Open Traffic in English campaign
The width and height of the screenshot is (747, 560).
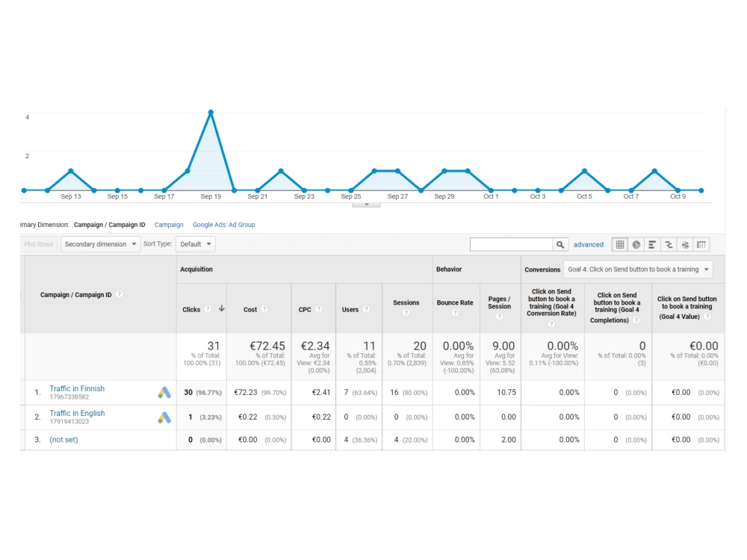77,414
